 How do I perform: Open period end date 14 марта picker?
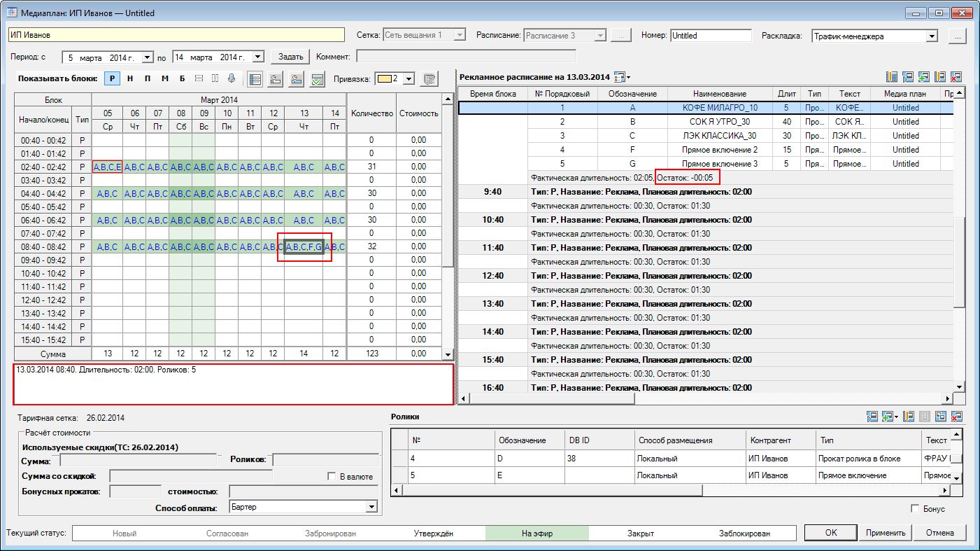[257, 57]
